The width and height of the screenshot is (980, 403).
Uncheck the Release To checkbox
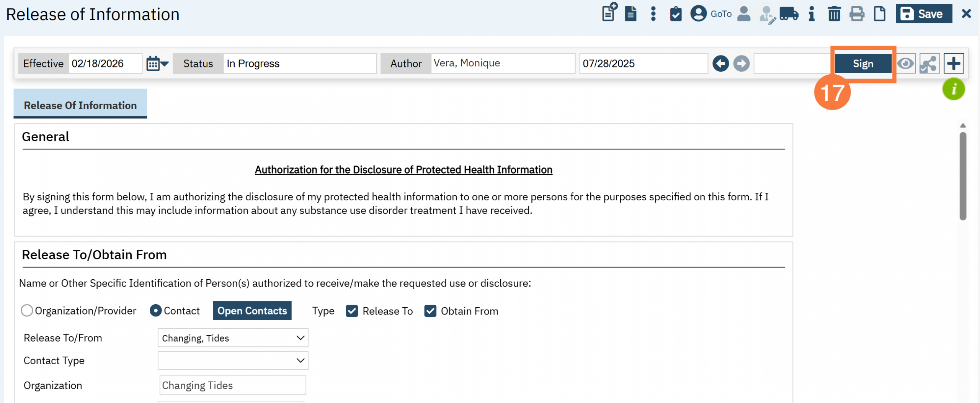[352, 311]
